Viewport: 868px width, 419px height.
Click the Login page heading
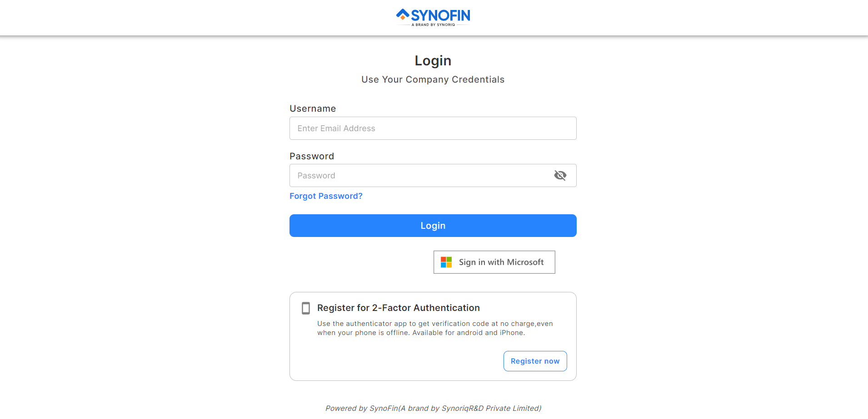pyautogui.click(x=433, y=60)
